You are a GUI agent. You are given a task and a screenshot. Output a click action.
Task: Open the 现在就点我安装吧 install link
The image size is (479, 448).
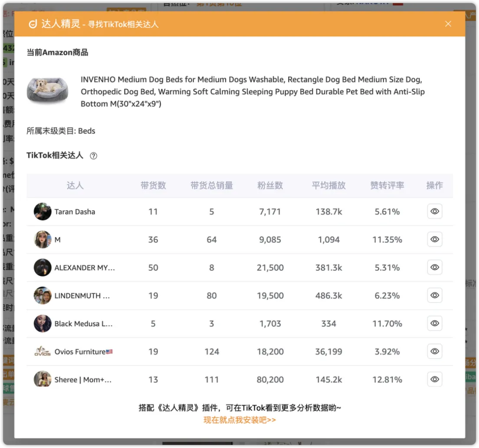[x=239, y=420]
